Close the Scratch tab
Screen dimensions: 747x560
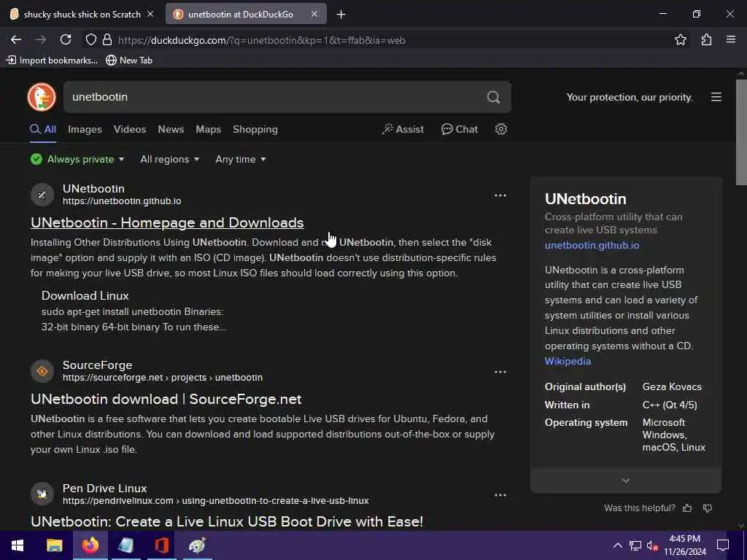150,15
